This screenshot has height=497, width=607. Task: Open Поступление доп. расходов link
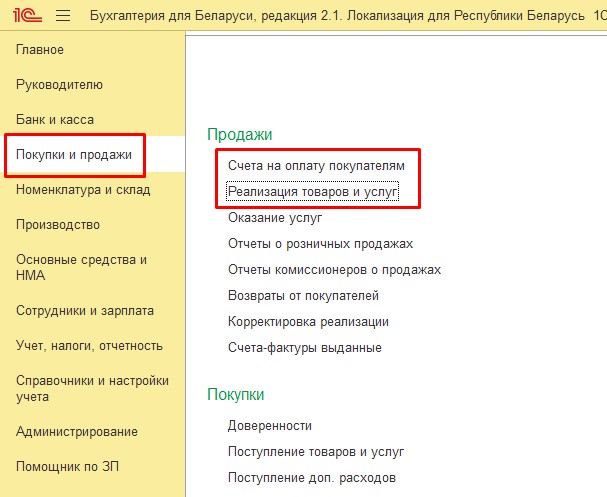pyautogui.click(x=312, y=477)
